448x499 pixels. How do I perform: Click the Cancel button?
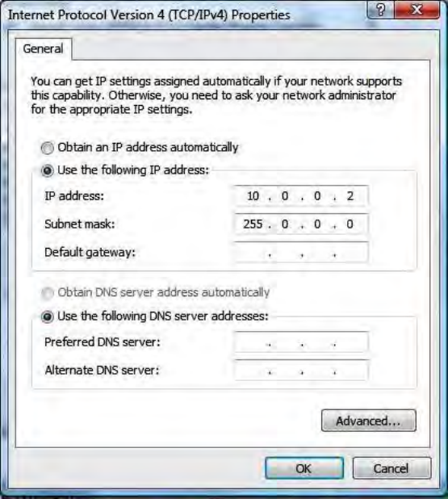(x=391, y=468)
